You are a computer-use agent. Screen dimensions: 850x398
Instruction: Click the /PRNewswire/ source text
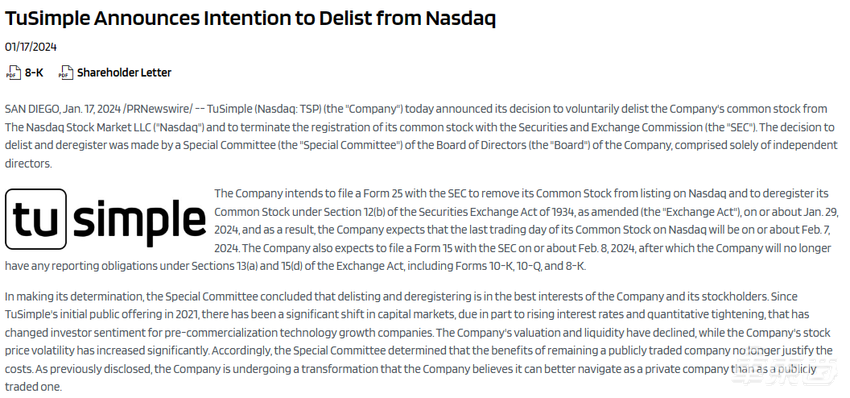coord(158,109)
